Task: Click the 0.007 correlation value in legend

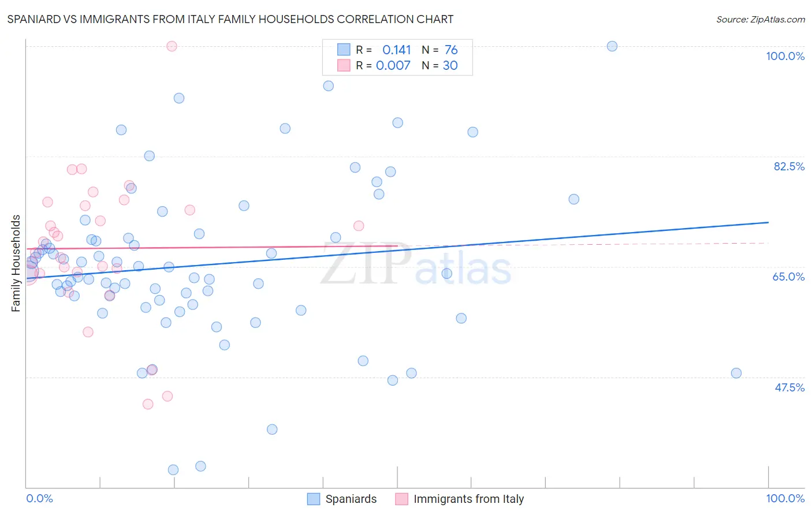Action: [393, 66]
